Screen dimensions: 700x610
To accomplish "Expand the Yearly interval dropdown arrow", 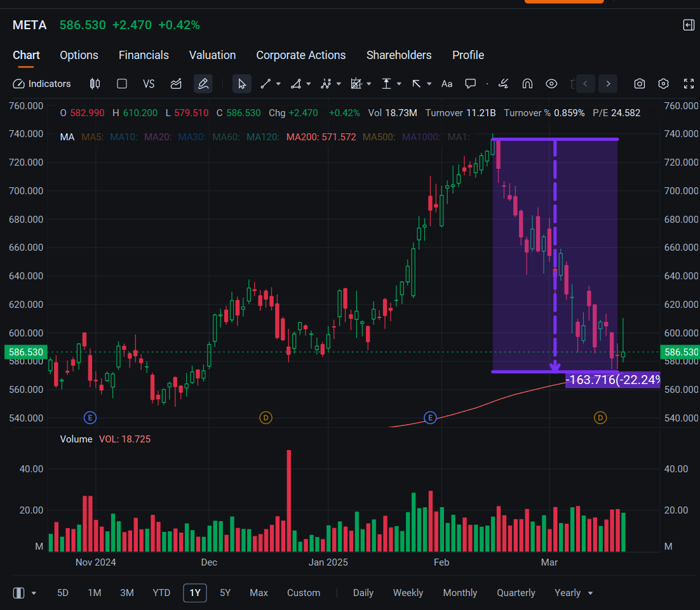I will tap(591, 593).
